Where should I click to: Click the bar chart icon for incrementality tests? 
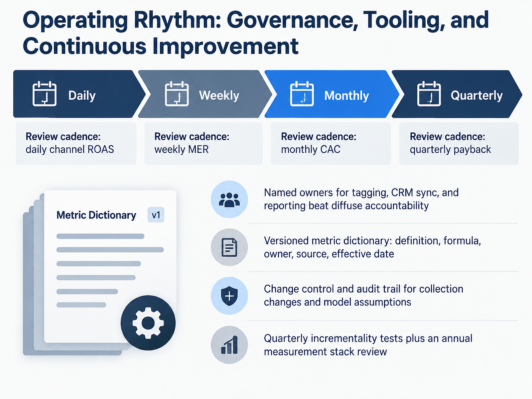pyautogui.click(x=229, y=345)
